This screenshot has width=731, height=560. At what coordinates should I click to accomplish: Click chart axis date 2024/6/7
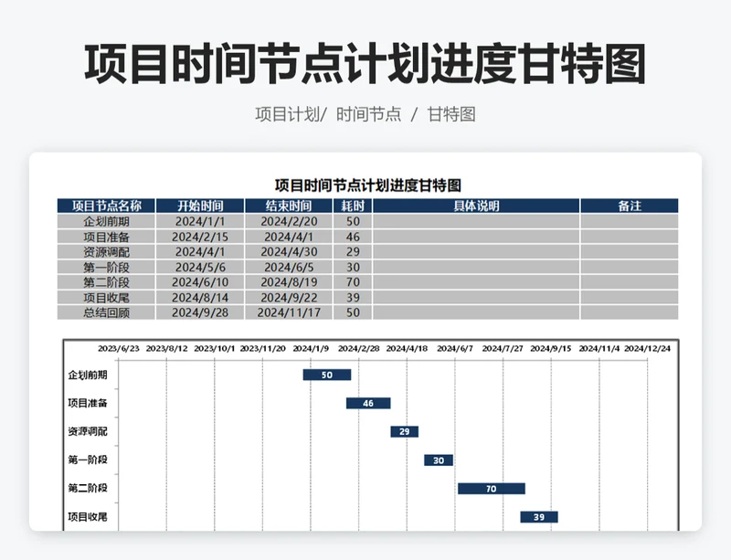point(455,349)
